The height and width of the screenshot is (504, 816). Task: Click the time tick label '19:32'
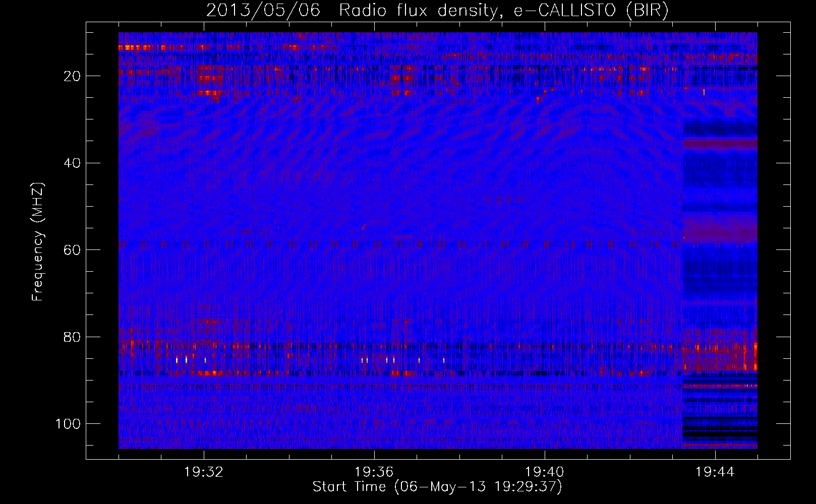204,472
